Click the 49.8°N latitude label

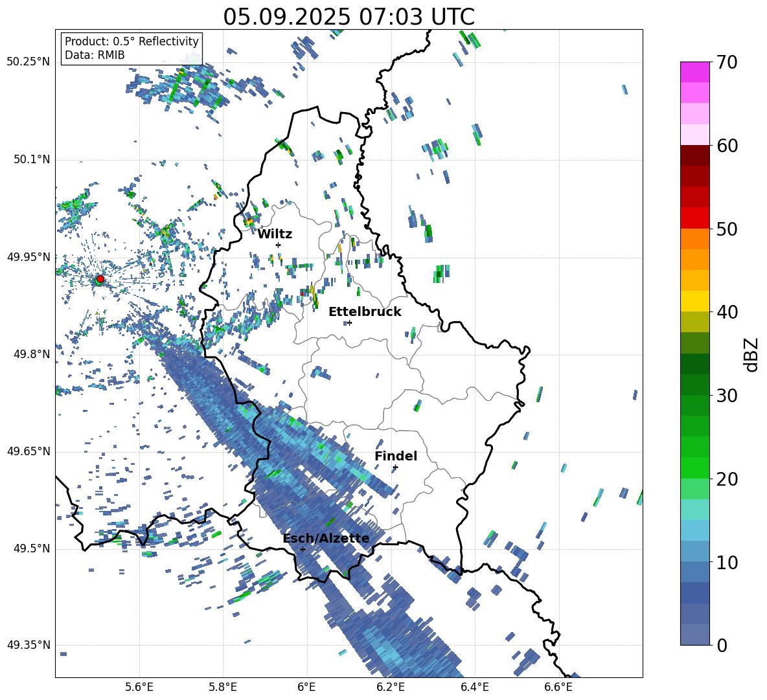(31, 354)
